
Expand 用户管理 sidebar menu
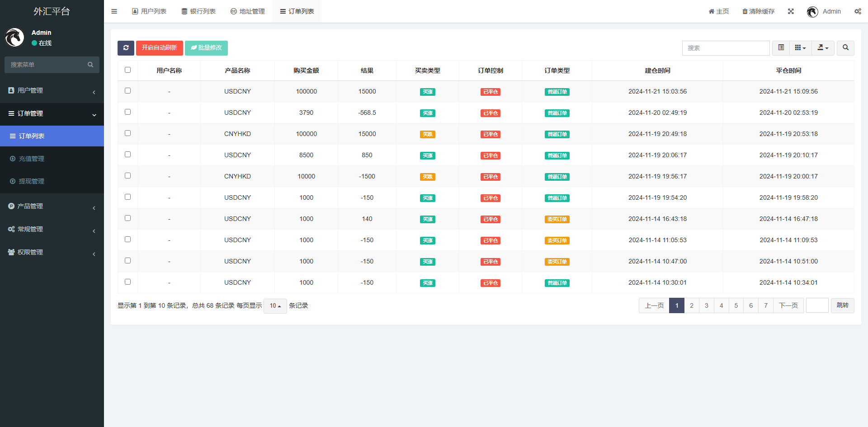pos(52,90)
